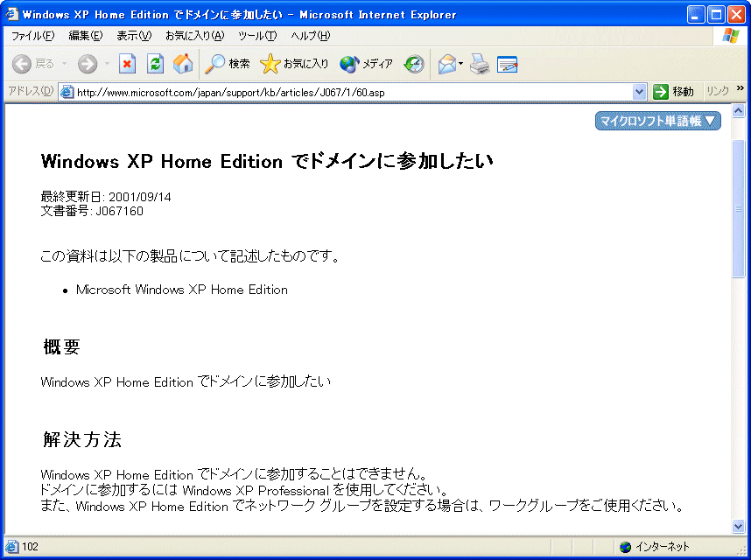
Task: Click the scrollbar up arrow
Action: [738, 111]
